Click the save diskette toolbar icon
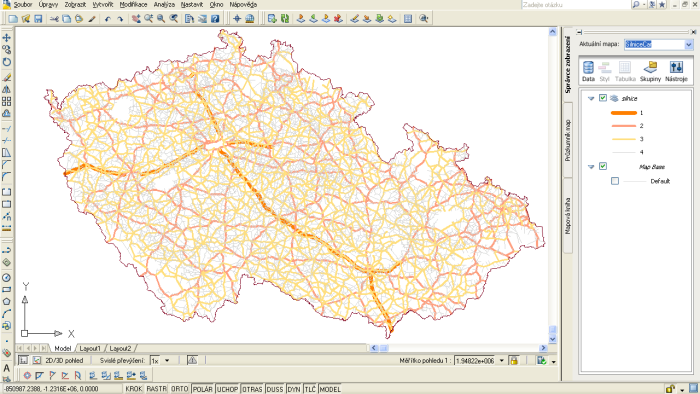 click(38, 19)
